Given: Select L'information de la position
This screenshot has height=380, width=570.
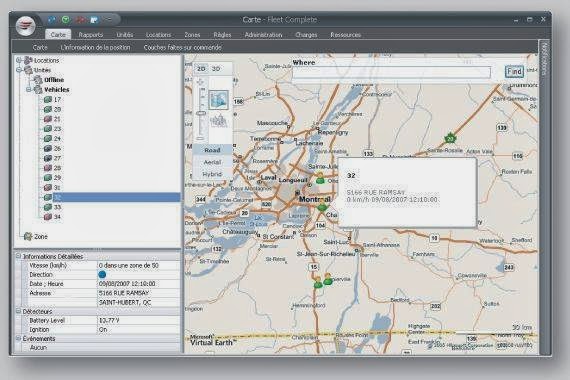Looking at the screenshot, I should (x=95, y=47).
